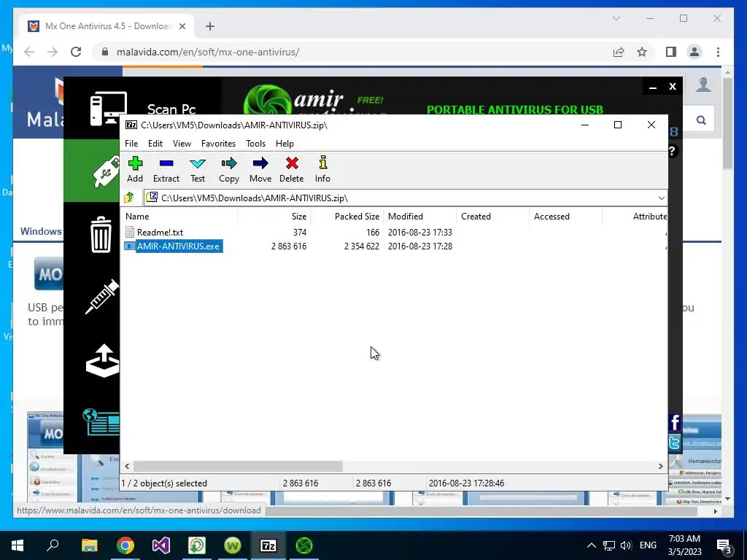Click the globe news icon in Amir sidebar
This screenshot has width=747, height=560.
101,422
